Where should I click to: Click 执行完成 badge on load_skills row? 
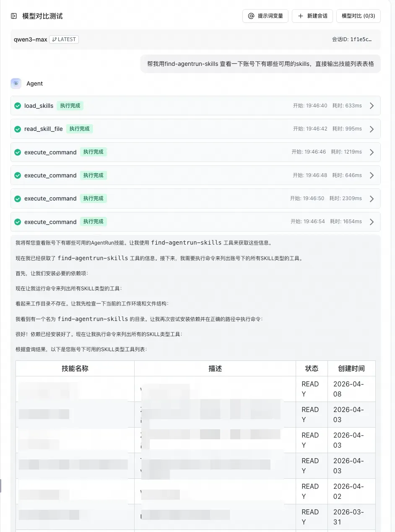(70, 106)
